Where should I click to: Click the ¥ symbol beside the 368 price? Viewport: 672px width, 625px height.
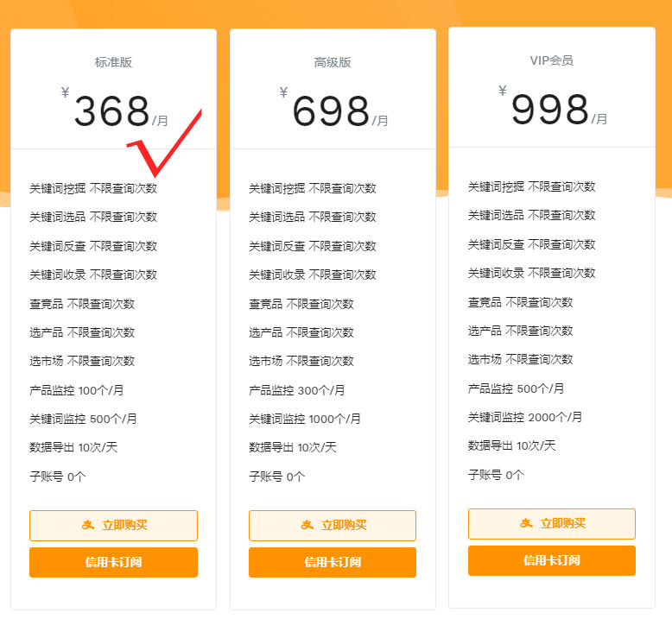point(66,92)
